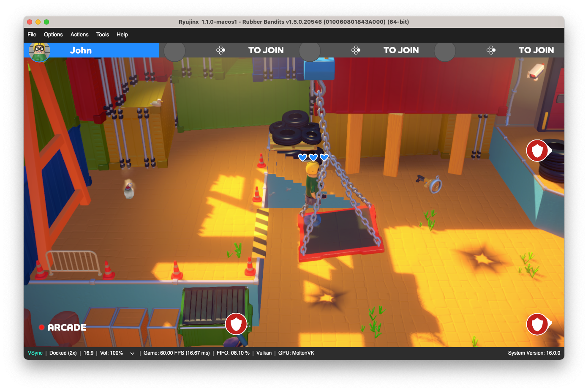Image resolution: width=588 pixels, height=391 pixels.
Task: Click the controller button icon for player four
Action: click(491, 50)
